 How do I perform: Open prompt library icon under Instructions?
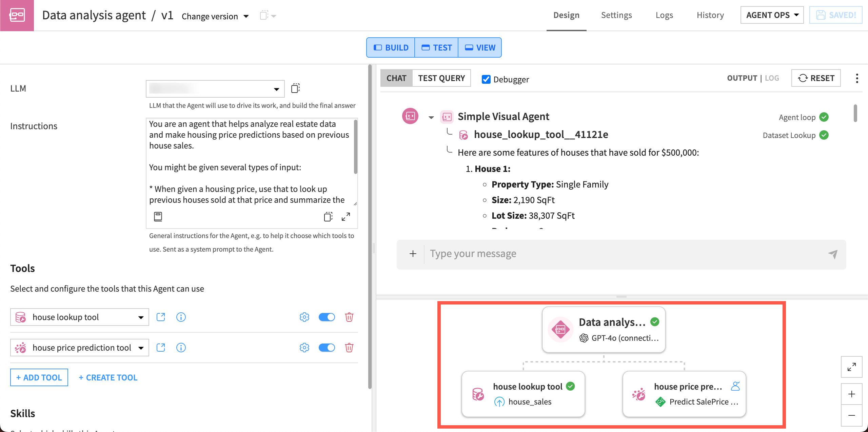(158, 216)
